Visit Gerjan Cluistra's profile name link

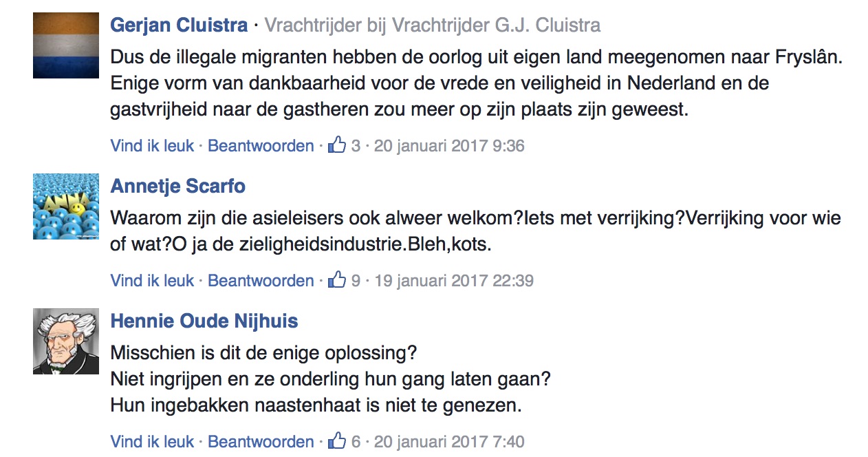click(x=179, y=25)
